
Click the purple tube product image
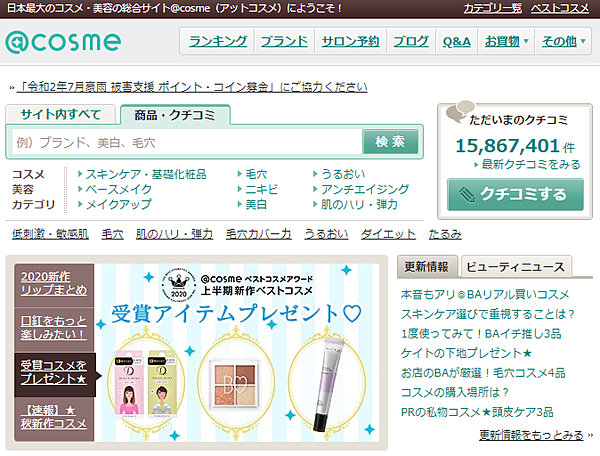click(x=336, y=375)
